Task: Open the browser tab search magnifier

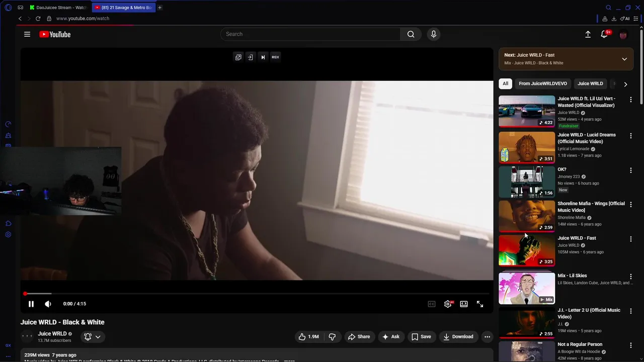Action: [608, 8]
